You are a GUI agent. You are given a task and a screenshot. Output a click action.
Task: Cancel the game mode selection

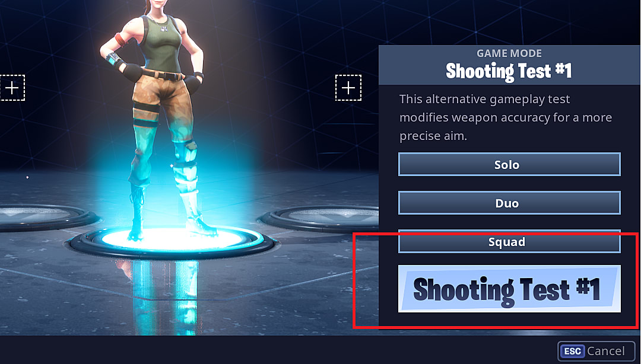596,351
